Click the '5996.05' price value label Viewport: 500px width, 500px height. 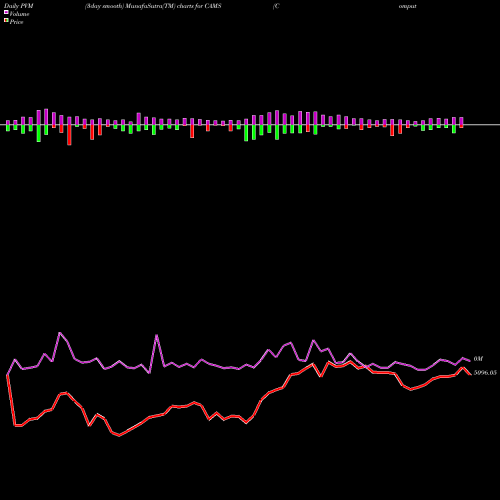click(x=485, y=373)
